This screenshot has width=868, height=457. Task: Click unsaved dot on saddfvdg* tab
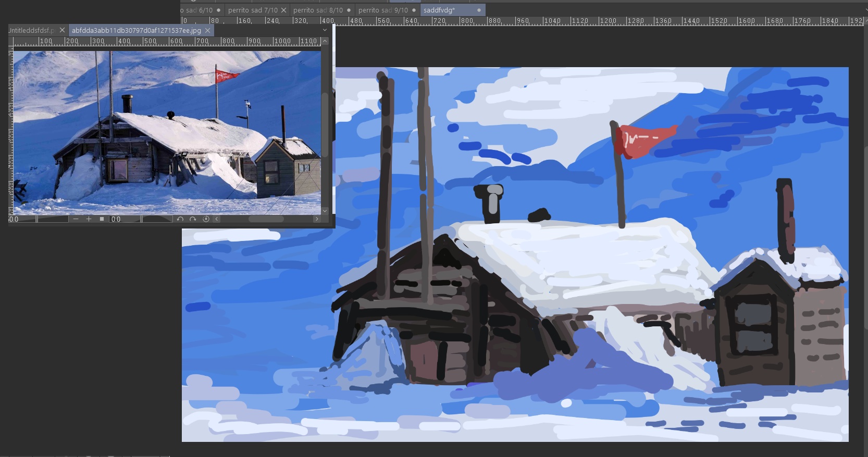479,10
